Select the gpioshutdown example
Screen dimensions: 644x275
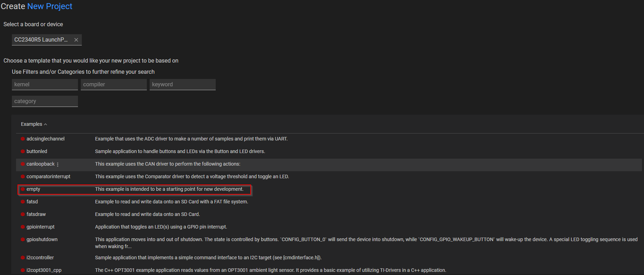(42, 239)
